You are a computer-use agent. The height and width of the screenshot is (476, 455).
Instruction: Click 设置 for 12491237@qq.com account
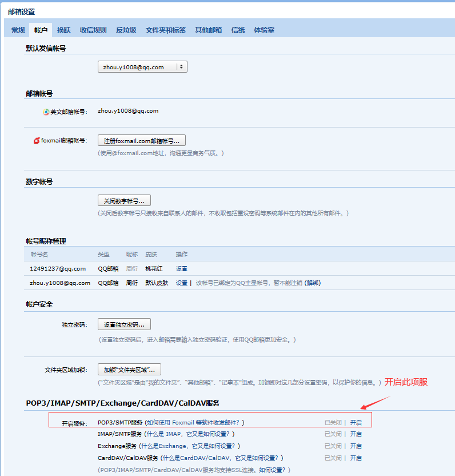click(x=181, y=269)
